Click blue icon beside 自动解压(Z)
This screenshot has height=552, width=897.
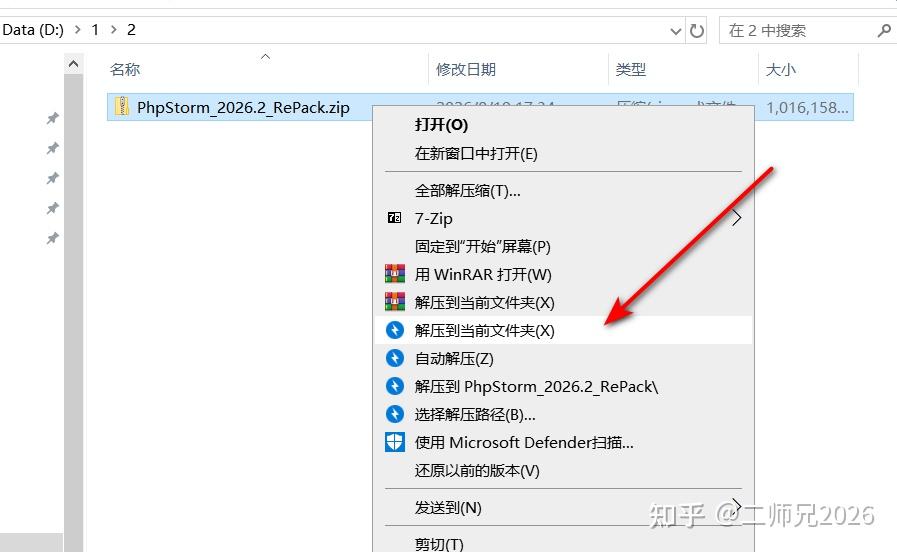coord(395,358)
